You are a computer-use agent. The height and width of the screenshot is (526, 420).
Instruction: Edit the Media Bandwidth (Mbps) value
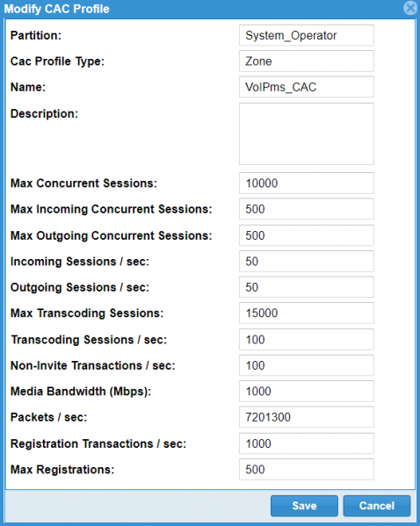306,391
